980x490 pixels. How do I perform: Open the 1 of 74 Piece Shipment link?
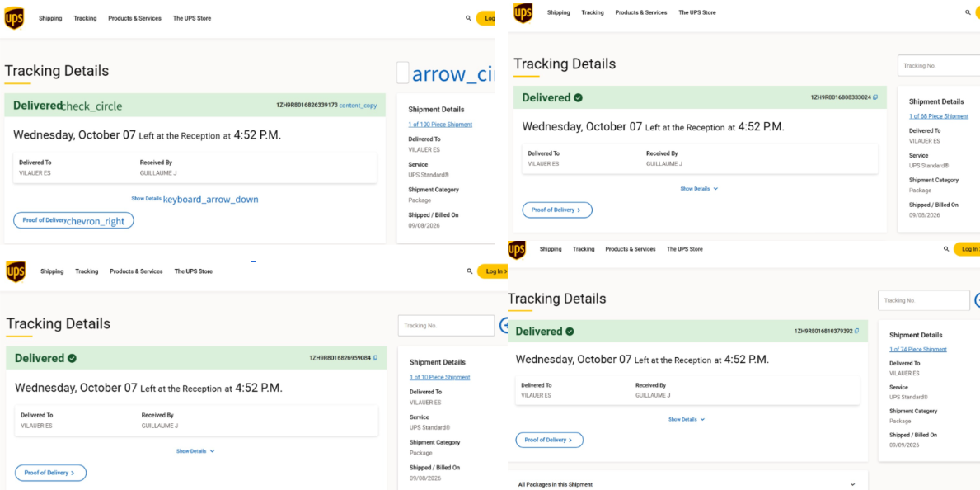click(x=918, y=349)
